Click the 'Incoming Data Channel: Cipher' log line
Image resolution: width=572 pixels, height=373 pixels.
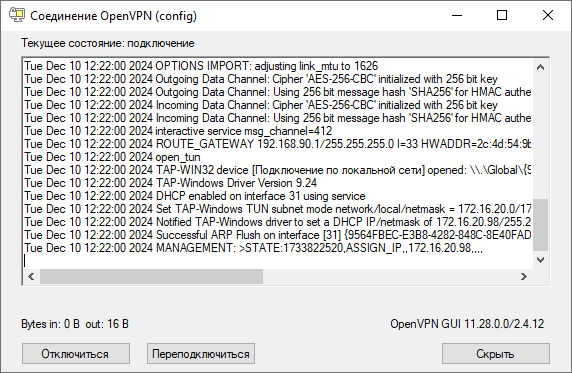click(261, 105)
